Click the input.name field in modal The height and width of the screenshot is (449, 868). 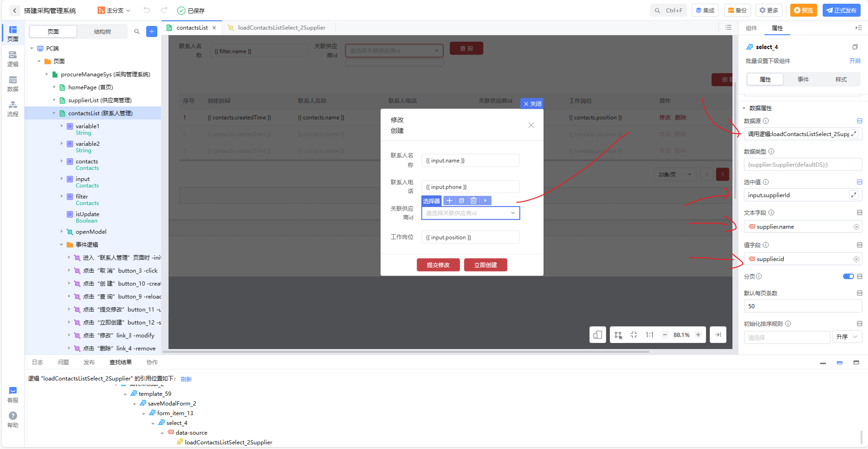pyautogui.click(x=471, y=161)
